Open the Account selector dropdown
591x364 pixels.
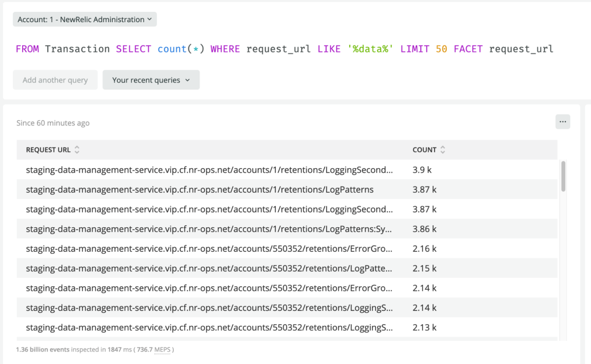pyautogui.click(x=85, y=20)
